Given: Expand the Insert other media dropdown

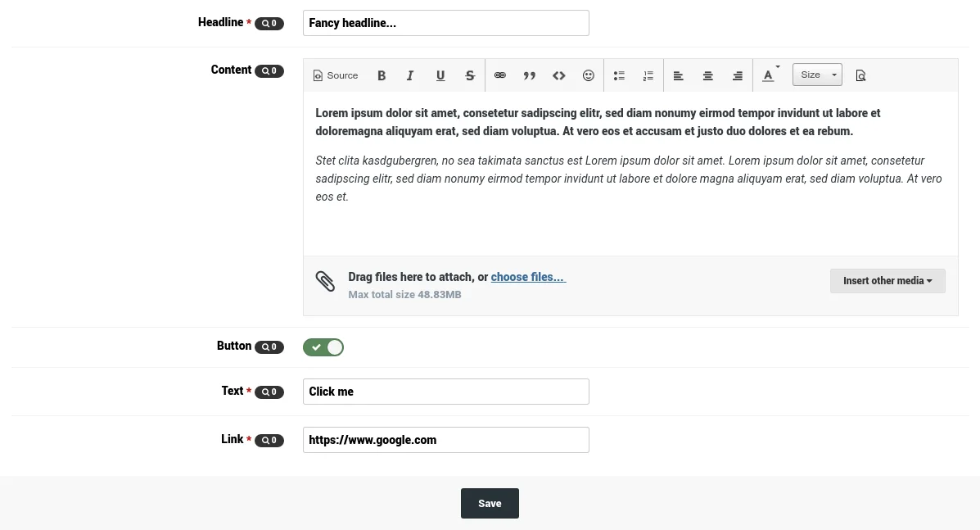Looking at the screenshot, I should pyautogui.click(x=887, y=281).
